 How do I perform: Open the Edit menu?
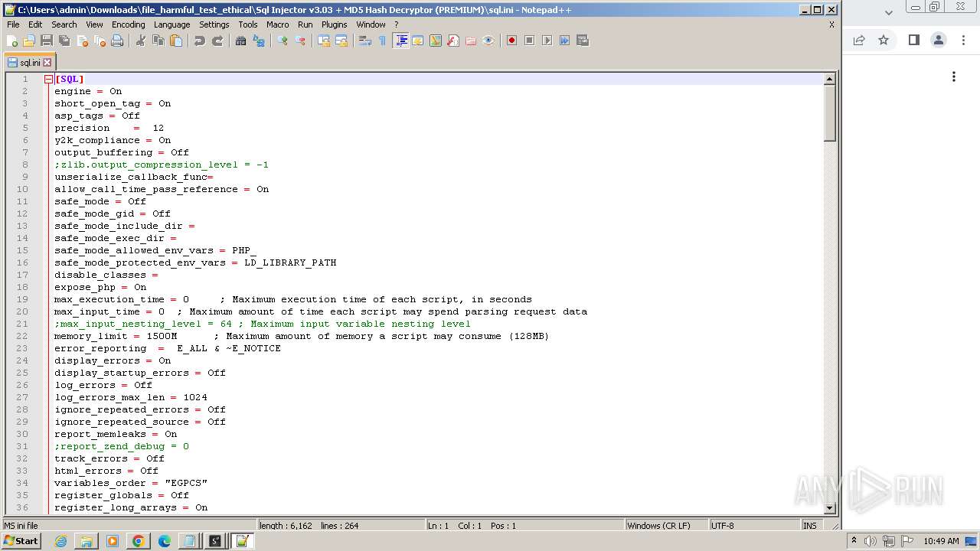[x=35, y=24]
